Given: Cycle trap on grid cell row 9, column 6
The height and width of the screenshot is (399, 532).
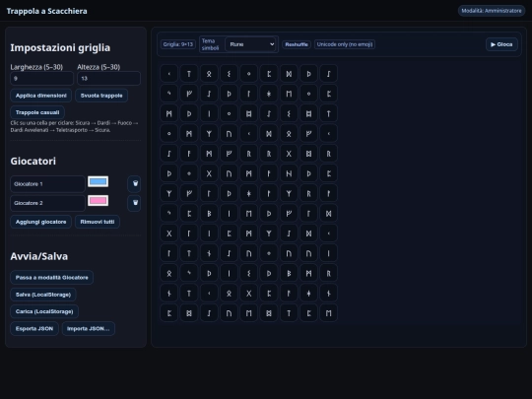Looking at the screenshot, I should 269,233.
